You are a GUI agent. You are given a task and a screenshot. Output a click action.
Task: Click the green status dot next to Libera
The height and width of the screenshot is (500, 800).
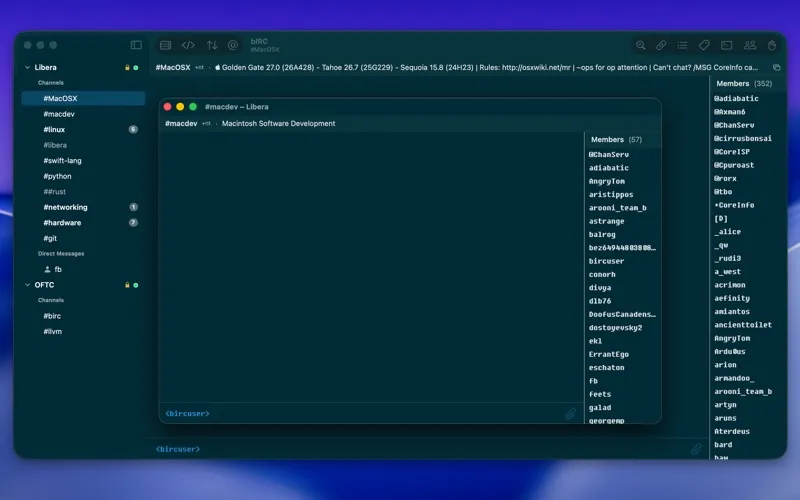pyautogui.click(x=136, y=67)
